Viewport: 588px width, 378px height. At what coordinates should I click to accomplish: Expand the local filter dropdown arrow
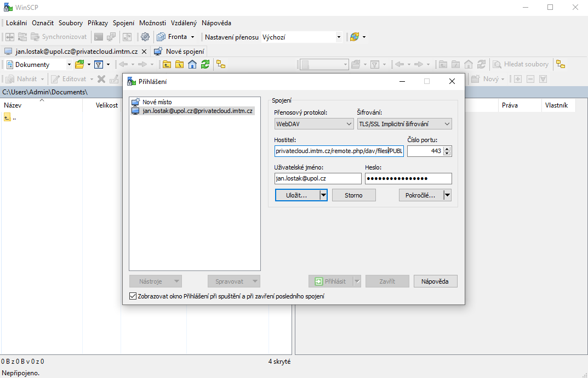coord(108,65)
